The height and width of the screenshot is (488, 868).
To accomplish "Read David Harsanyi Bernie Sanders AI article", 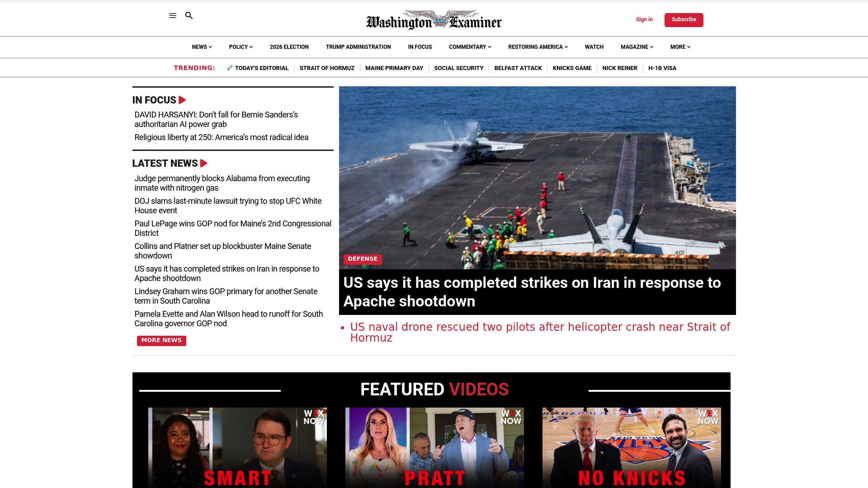I will tap(216, 119).
